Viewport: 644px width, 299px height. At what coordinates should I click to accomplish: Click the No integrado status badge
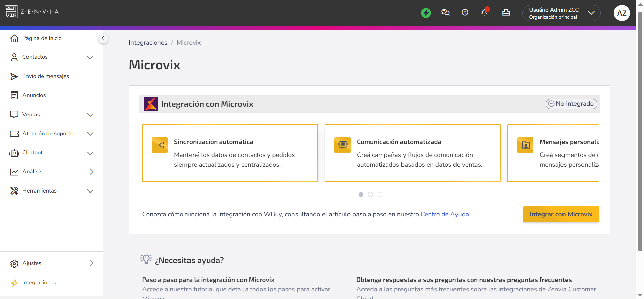[571, 104]
